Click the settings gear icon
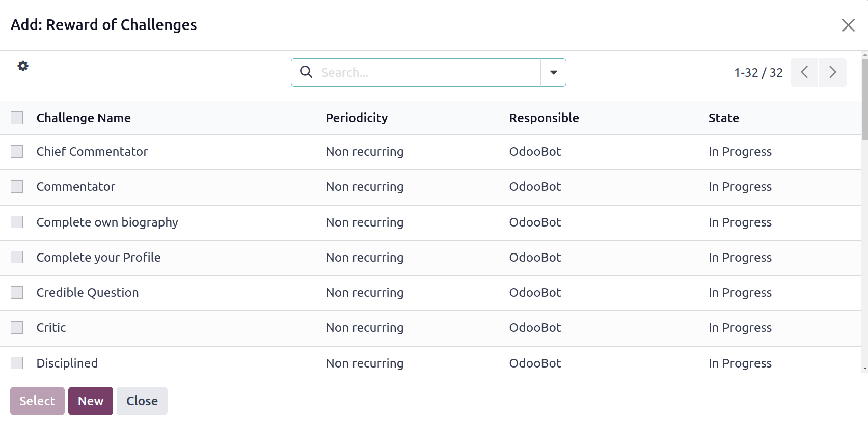 point(23,66)
